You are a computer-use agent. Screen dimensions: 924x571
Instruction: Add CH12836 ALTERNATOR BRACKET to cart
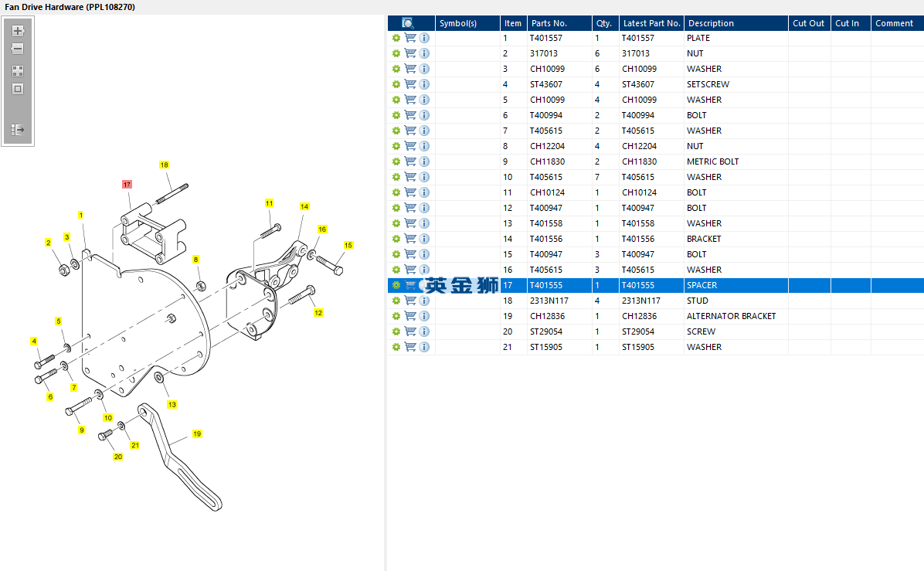(410, 316)
